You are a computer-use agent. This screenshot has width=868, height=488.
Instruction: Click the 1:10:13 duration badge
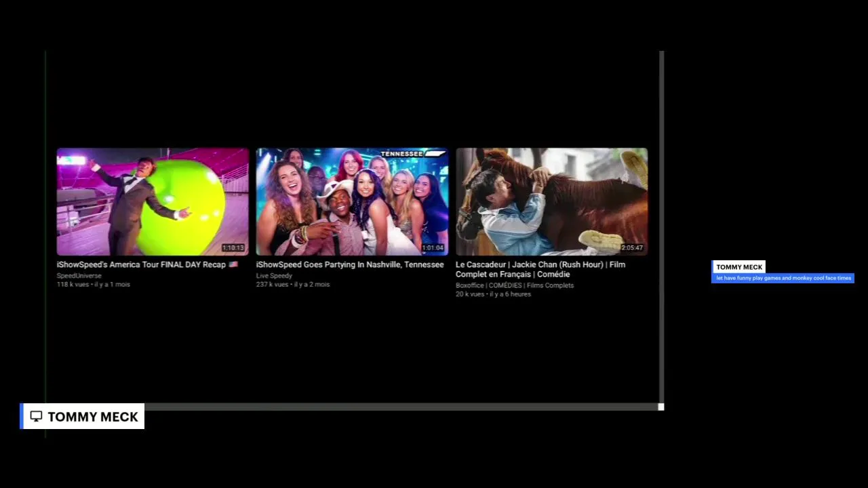click(x=233, y=248)
